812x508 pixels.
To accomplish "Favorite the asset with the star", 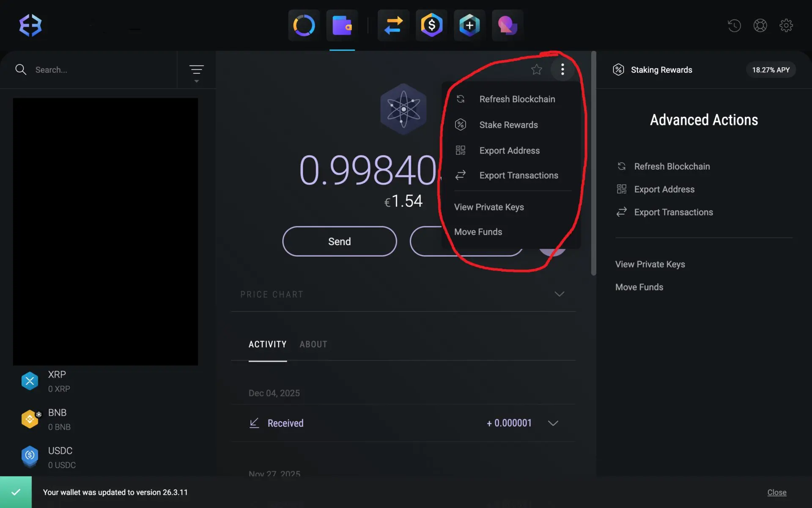I will (x=537, y=69).
